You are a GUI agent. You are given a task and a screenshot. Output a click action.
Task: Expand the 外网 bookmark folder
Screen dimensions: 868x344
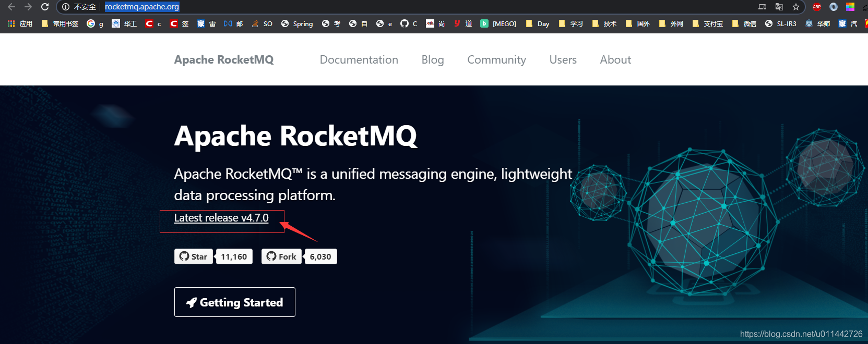click(x=671, y=23)
